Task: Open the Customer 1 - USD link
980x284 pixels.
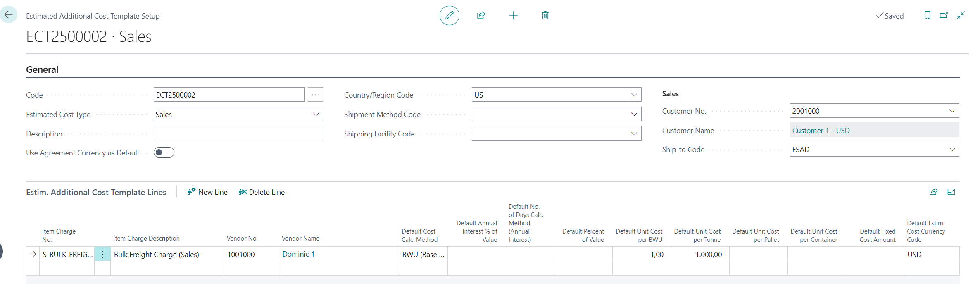Action: coord(821,130)
